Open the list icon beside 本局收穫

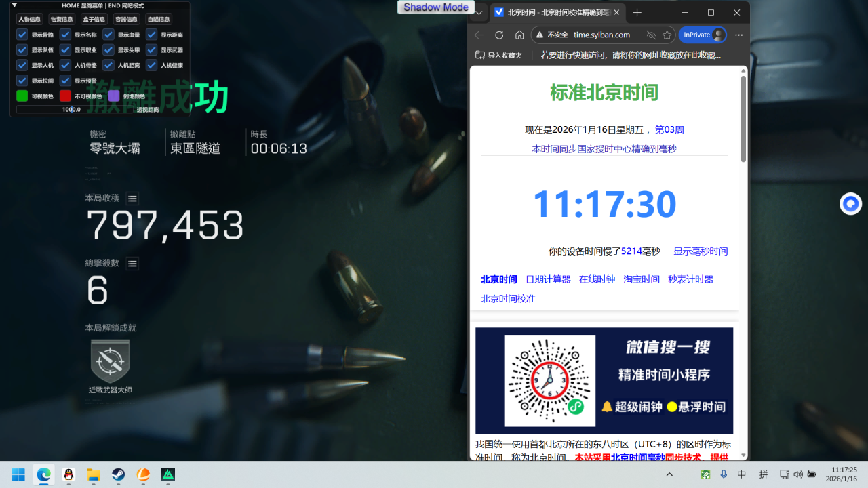pyautogui.click(x=132, y=199)
